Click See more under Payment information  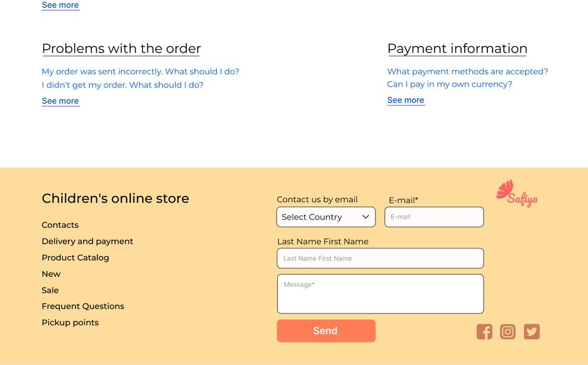(x=406, y=100)
